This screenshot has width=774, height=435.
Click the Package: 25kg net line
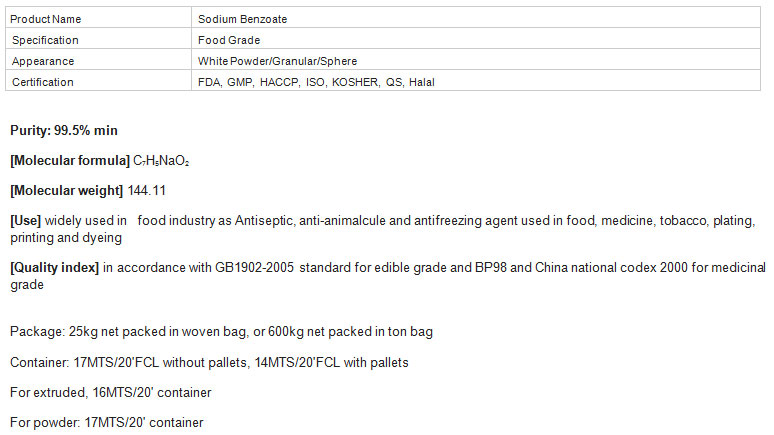point(221,331)
